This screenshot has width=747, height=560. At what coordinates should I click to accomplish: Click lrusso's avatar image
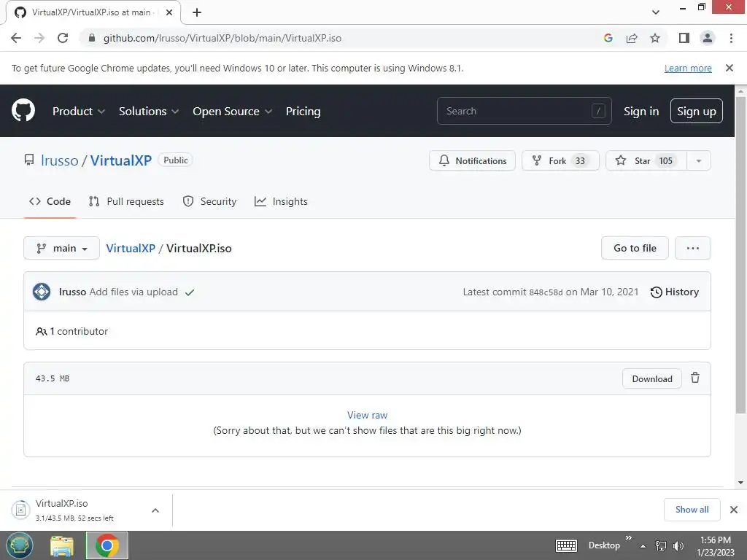tap(42, 292)
